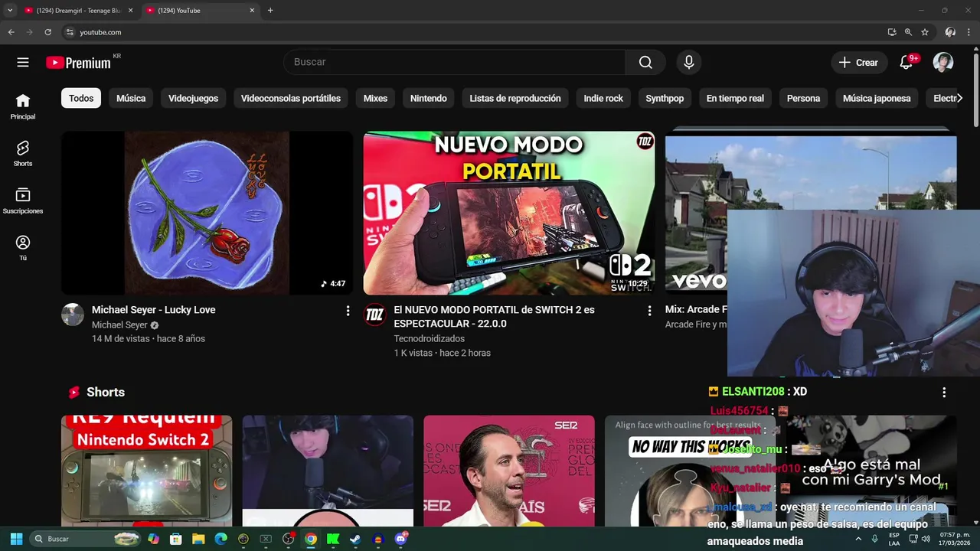
Task: Select the Nintendo filter chip
Action: [429, 98]
